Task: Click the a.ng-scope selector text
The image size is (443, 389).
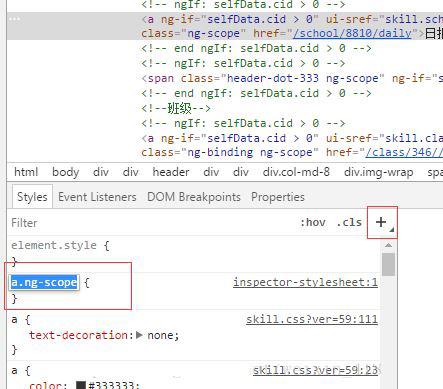Action: coord(44,282)
